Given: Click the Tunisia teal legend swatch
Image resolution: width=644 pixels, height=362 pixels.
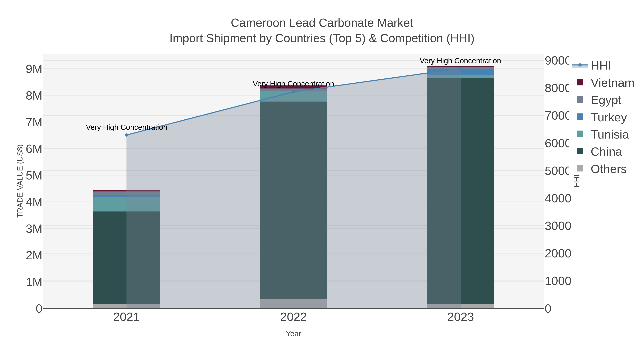Looking at the screenshot, I should pos(580,134).
